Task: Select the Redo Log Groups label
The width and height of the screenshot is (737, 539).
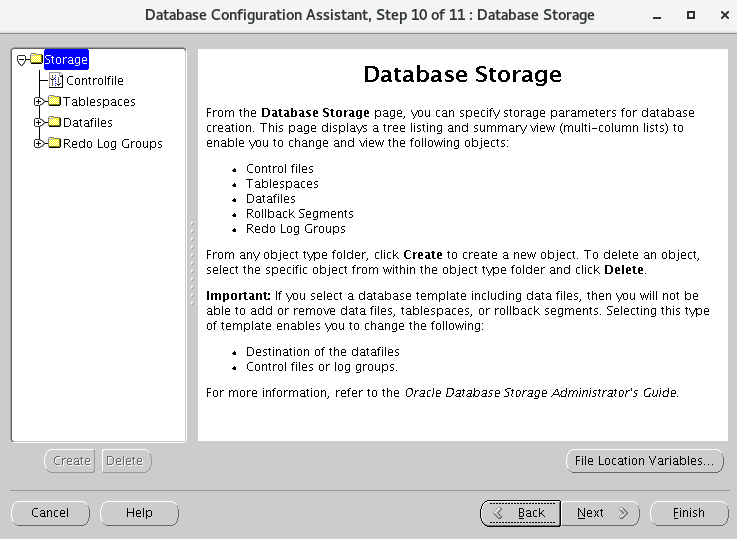Action: coord(113,144)
